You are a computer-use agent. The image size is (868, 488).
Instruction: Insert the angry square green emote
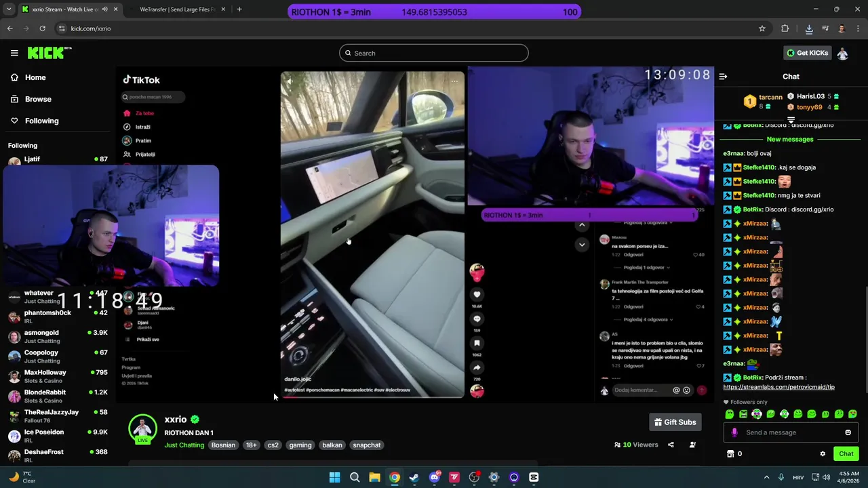[x=743, y=414]
